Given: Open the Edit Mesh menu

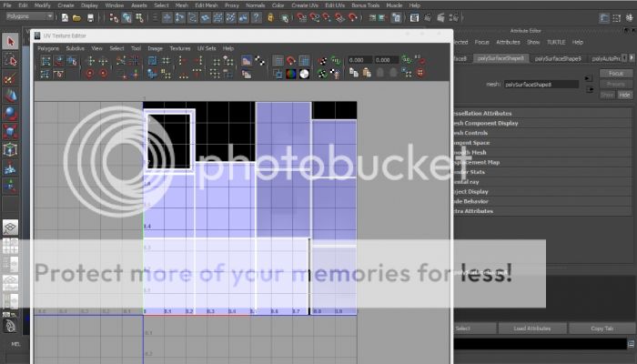Looking at the screenshot, I should tap(207, 5).
